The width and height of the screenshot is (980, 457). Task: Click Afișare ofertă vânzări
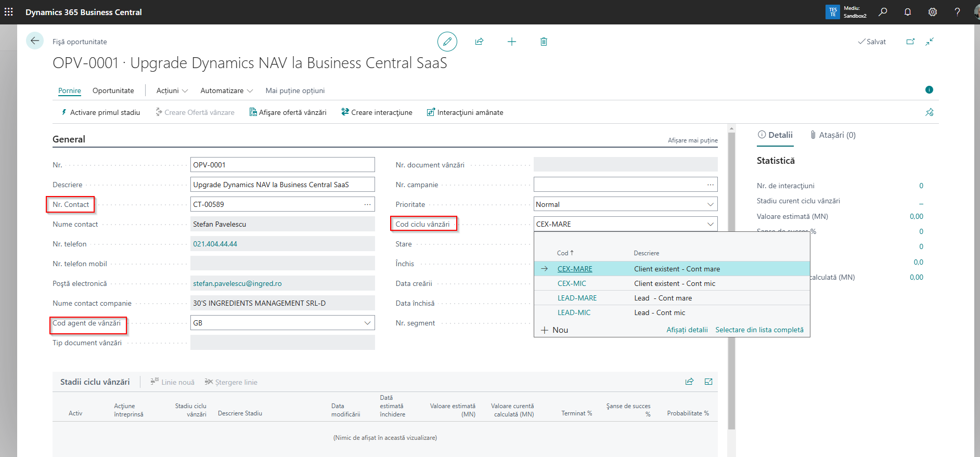tap(288, 112)
